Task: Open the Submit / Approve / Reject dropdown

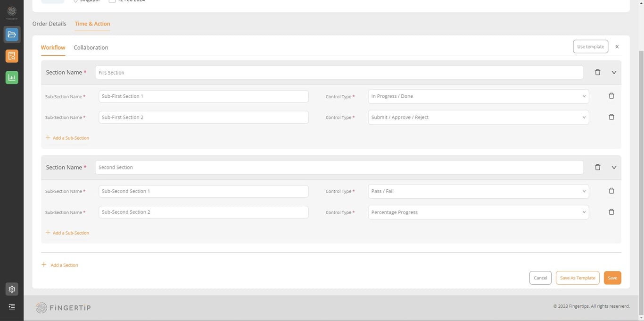Action: [x=478, y=118]
